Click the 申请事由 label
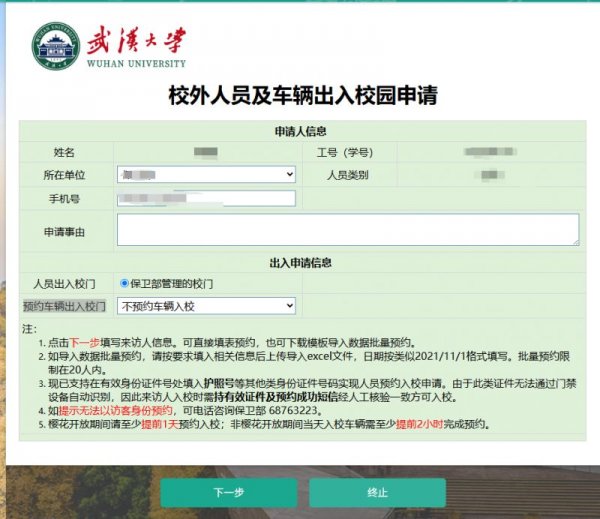 (x=64, y=232)
